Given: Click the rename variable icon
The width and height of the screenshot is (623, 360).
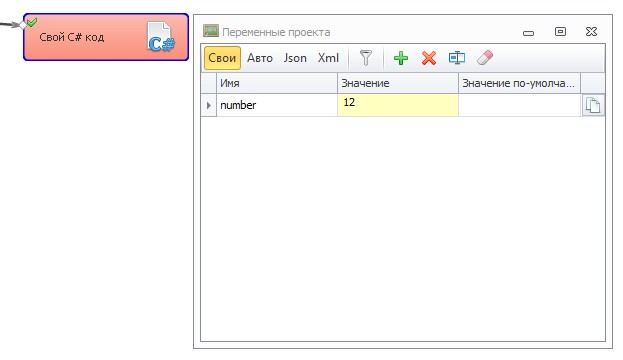Looking at the screenshot, I should pos(457,58).
